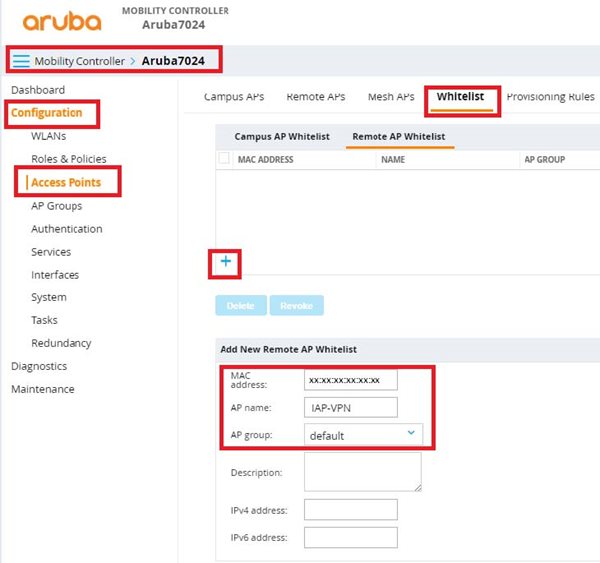Open the hamburger navigation menu icon

pos(21,61)
